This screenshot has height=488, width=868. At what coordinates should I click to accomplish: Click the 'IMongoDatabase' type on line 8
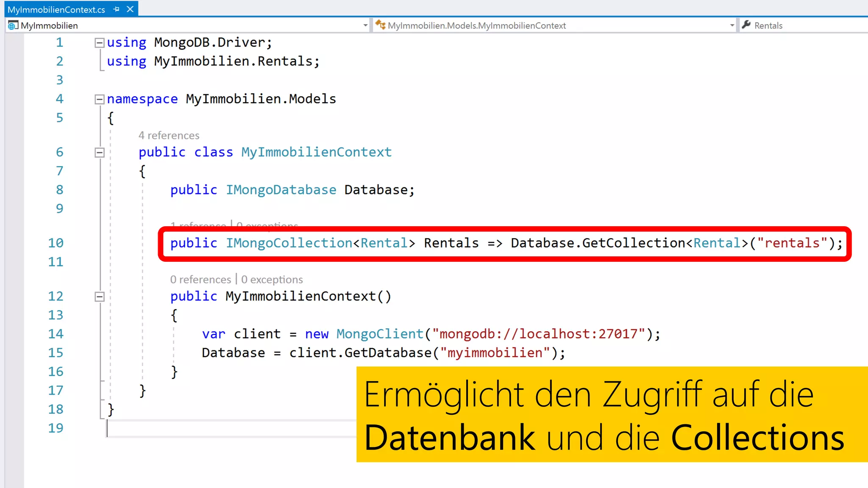[281, 190]
